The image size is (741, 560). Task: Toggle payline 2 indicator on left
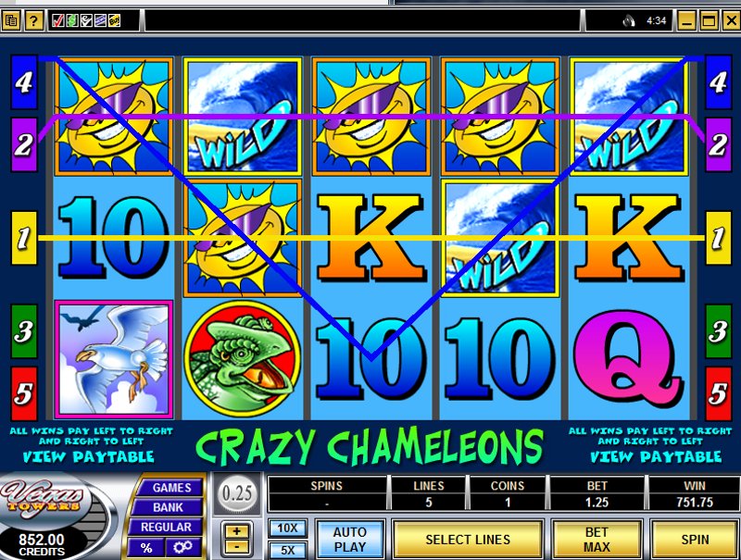click(24, 144)
